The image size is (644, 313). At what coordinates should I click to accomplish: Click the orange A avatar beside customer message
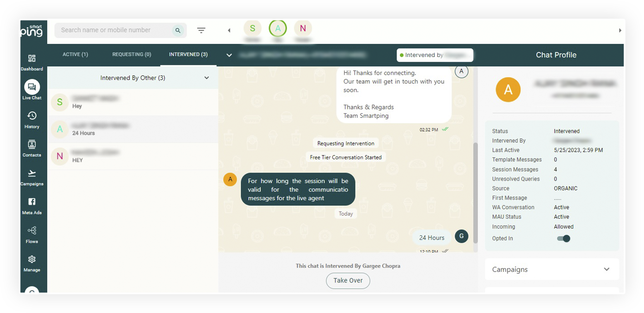click(230, 179)
